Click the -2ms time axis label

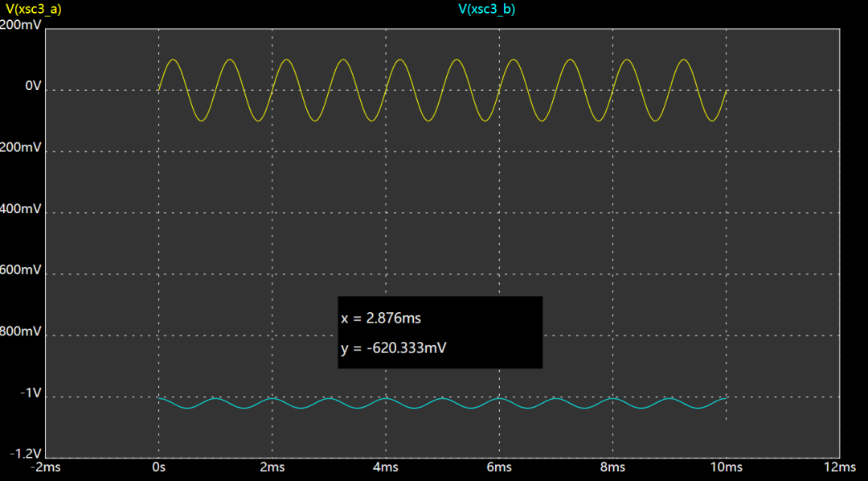pos(45,467)
